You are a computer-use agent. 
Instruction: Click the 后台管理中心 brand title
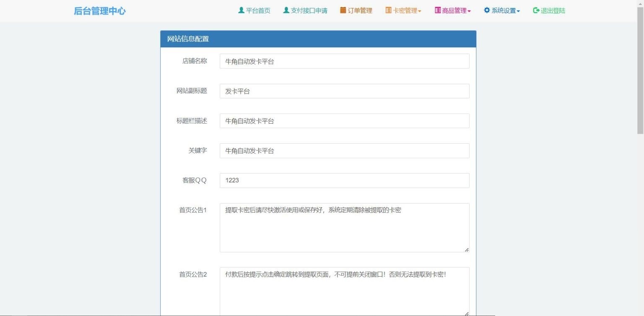click(x=100, y=11)
